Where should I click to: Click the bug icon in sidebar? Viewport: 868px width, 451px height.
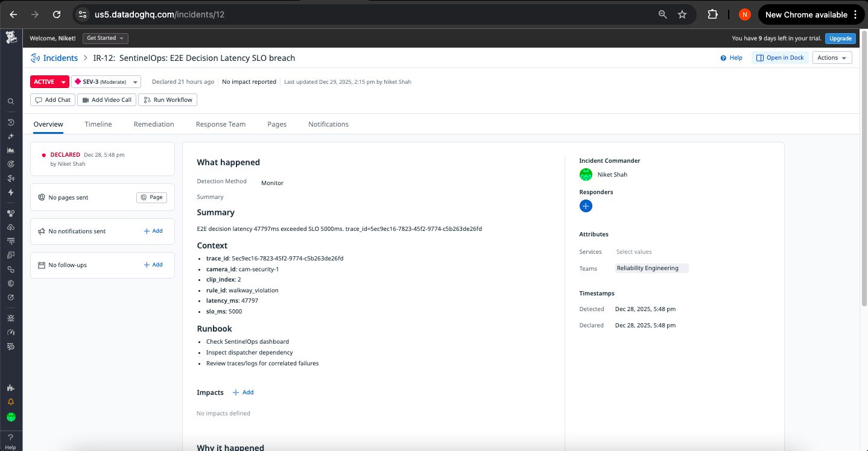click(11, 318)
